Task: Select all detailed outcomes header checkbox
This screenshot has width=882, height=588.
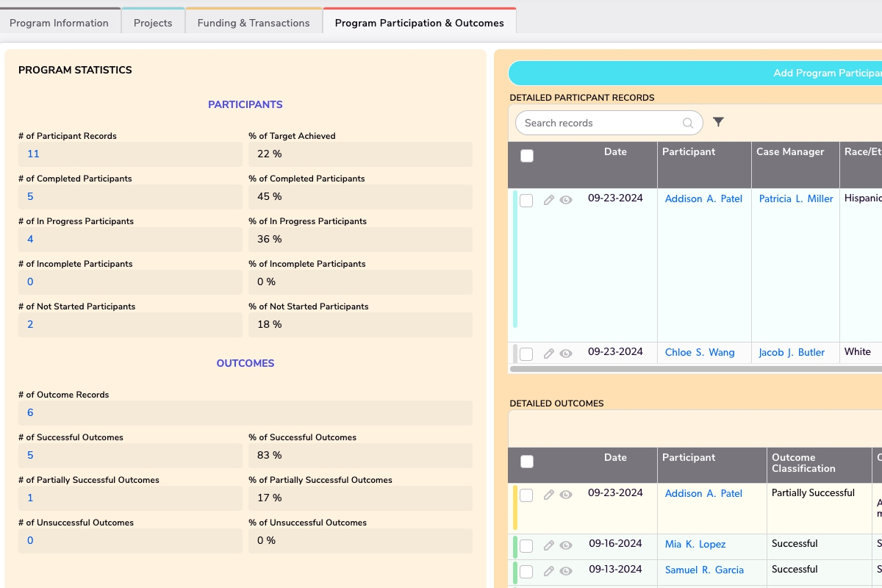Action: 527,462
